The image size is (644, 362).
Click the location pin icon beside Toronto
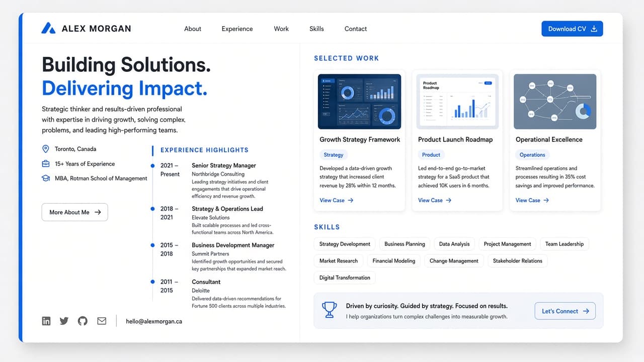[x=46, y=149]
